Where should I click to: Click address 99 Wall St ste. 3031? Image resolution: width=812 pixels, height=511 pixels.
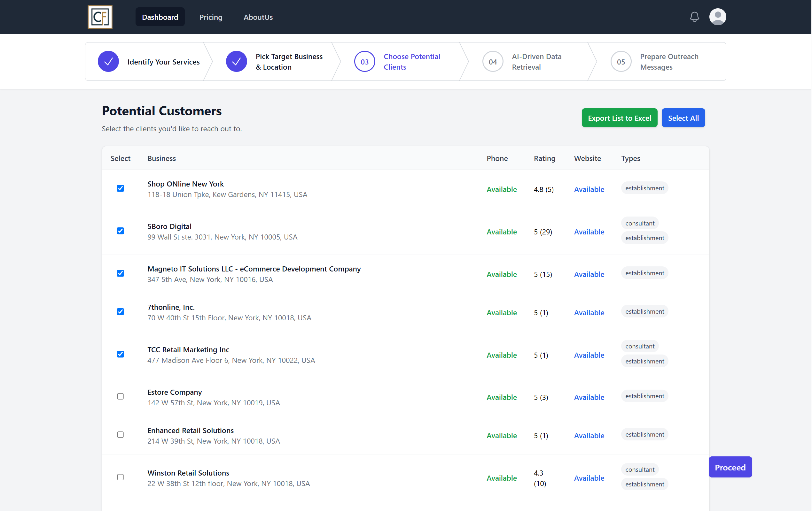pos(222,237)
